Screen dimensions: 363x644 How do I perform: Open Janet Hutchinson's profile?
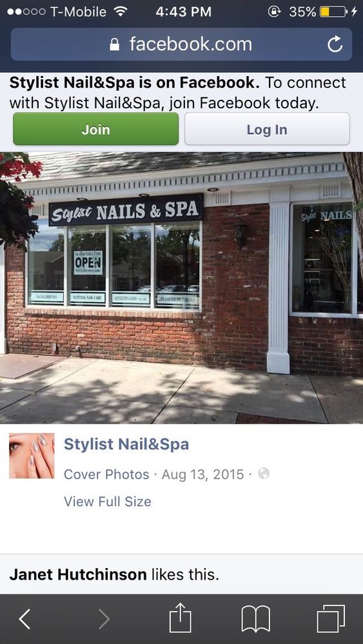pos(78,574)
